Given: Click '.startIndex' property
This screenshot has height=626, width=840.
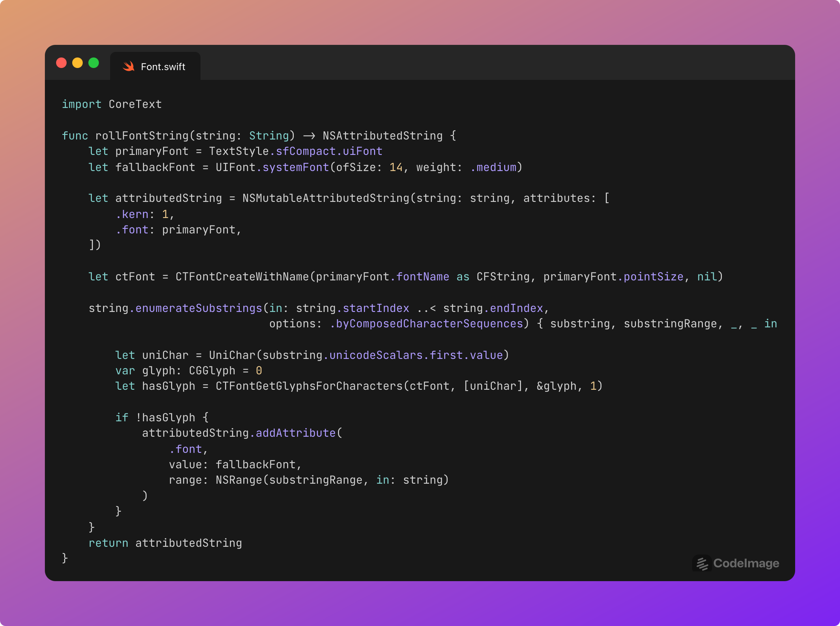Looking at the screenshot, I should tap(373, 308).
